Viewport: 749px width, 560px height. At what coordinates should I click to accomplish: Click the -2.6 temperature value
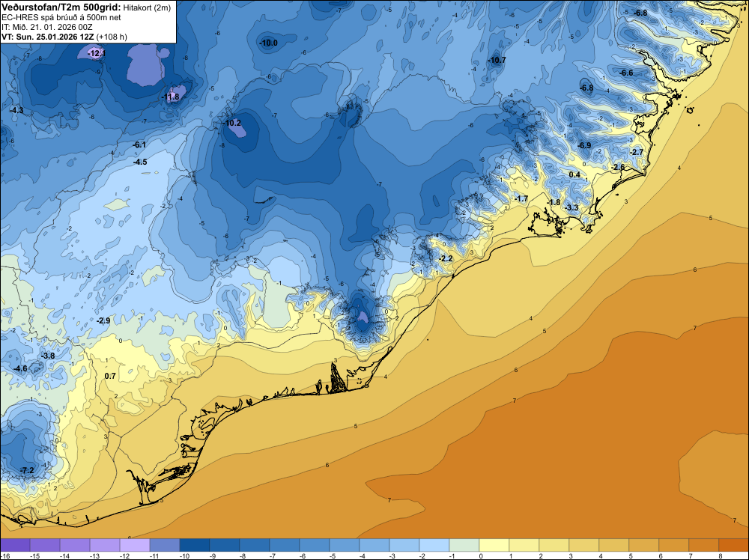618,167
